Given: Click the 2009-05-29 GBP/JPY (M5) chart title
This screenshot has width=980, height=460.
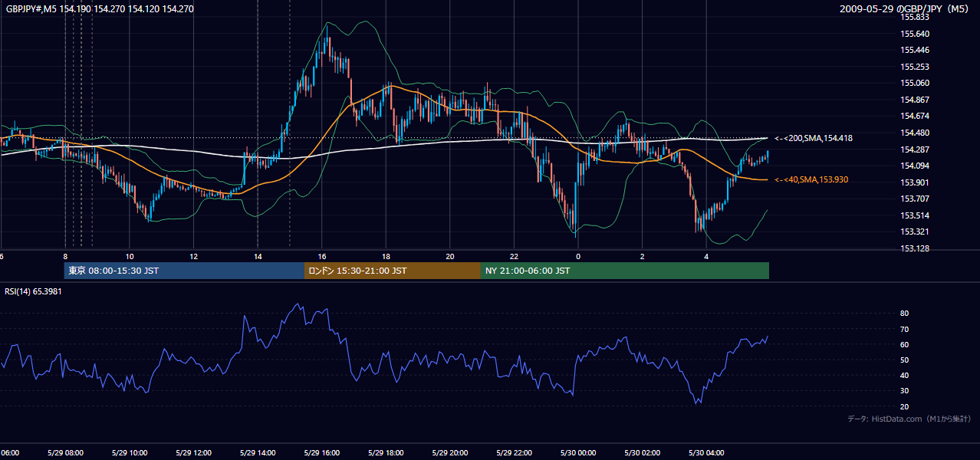Looking at the screenshot, I should pyautogui.click(x=906, y=9).
